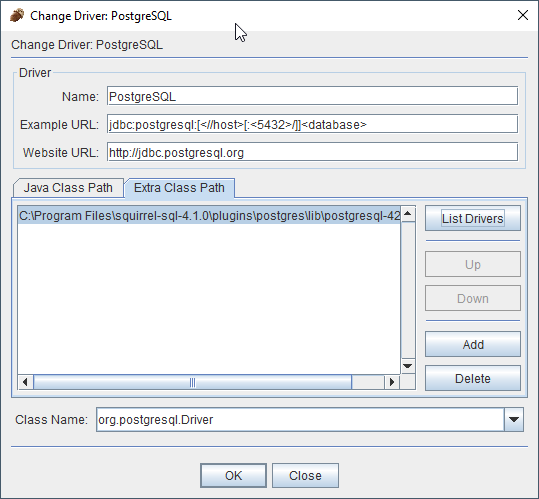Select the postgresql jar path entry
Image resolution: width=539 pixels, height=499 pixels.
click(x=209, y=215)
